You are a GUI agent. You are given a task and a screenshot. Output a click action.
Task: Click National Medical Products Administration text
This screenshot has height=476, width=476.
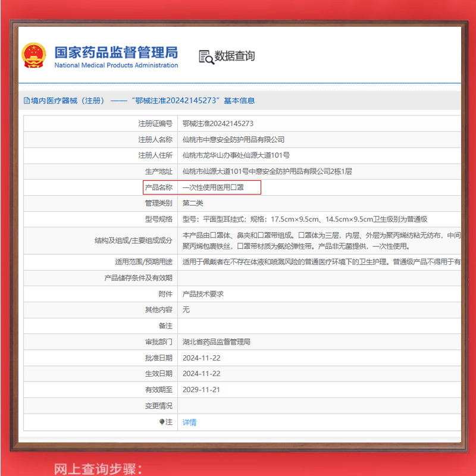click(x=116, y=65)
